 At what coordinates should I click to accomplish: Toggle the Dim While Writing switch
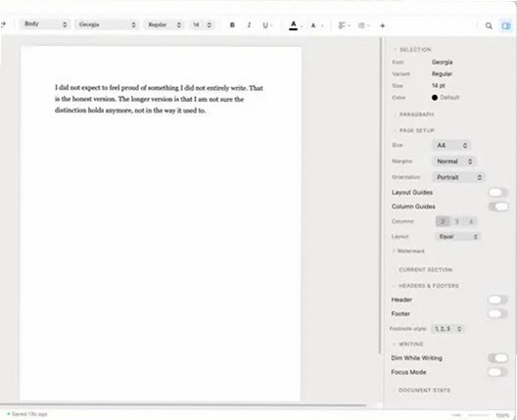pyautogui.click(x=497, y=358)
